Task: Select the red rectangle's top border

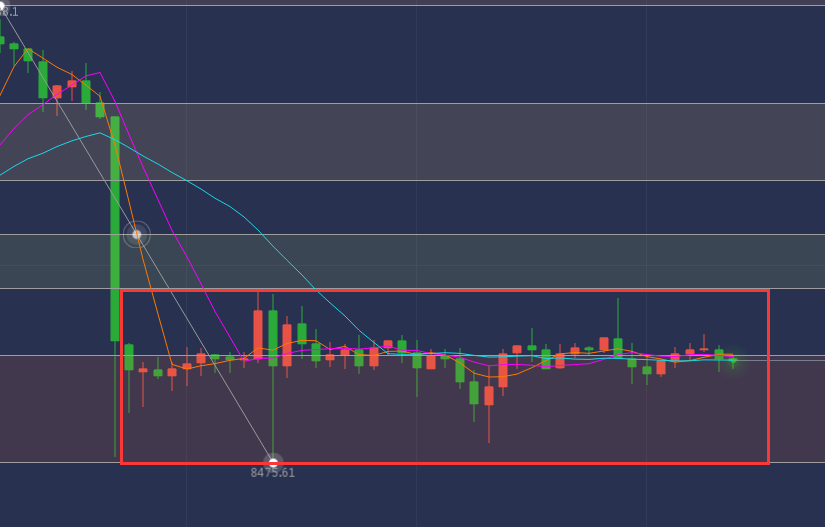Action: point(445,290)
